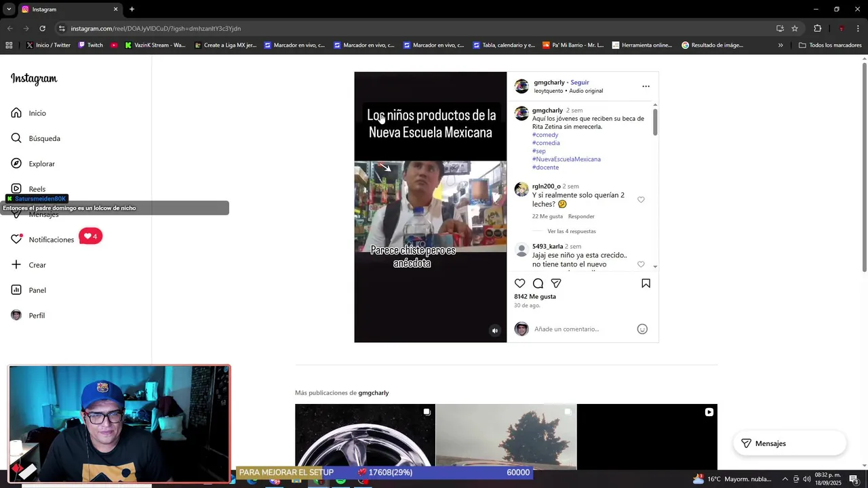Click Responder on rgln200_o's comment
Image resolution: width=868 pixels, height=488 pixels.
[581, 216]
